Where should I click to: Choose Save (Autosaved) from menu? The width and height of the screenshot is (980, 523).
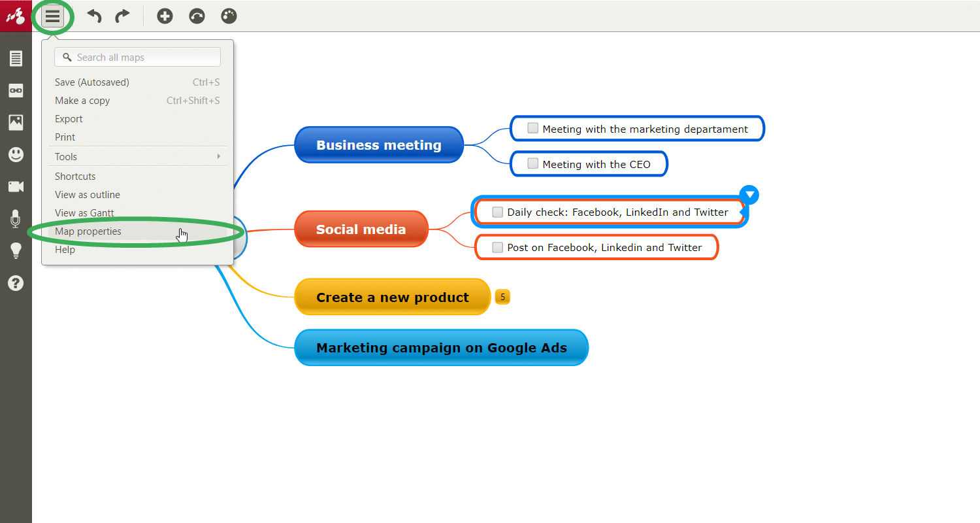137,82
